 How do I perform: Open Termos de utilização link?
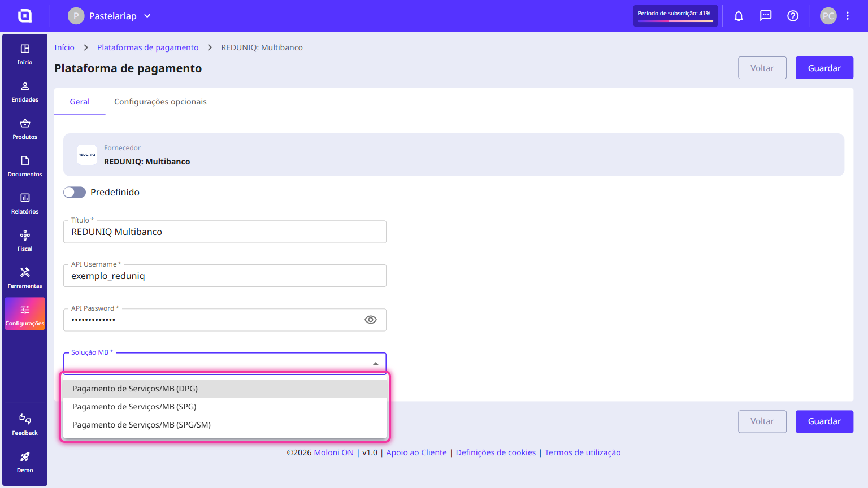[583, 452]
